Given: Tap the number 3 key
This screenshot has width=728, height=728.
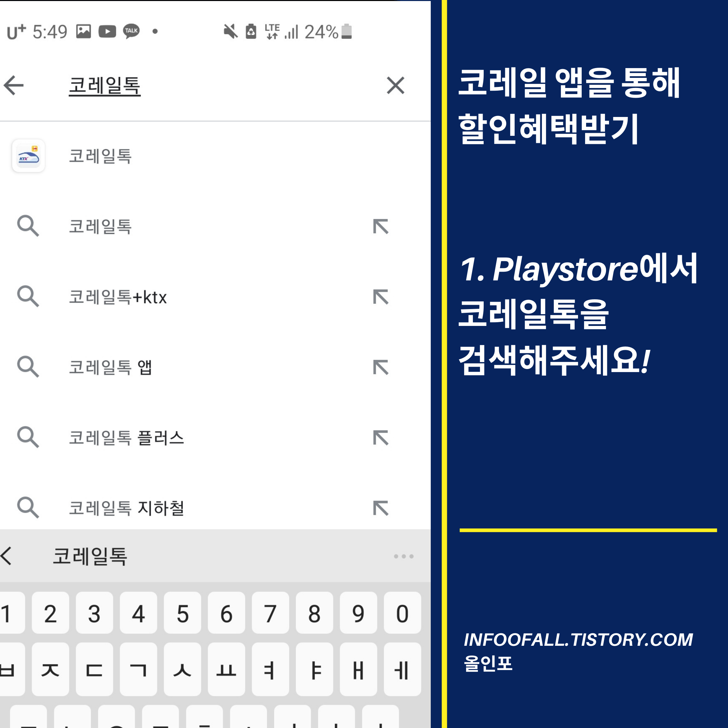Looking at the screenshot, I should [x=94, y=613].
